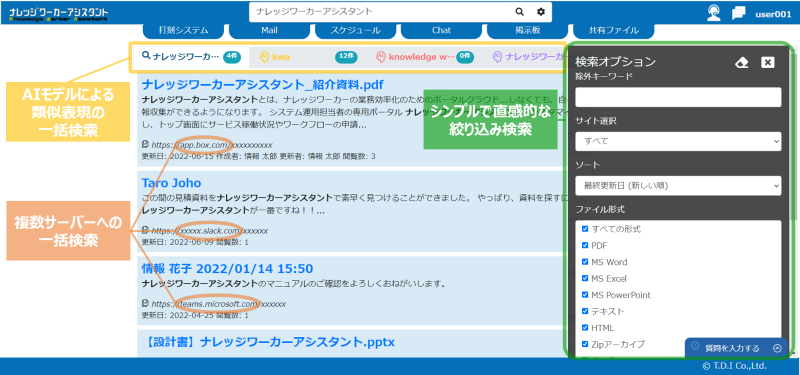This screenshot has width=800, height=375.
Task: Open ナレッジワーカーアシスタント_紹介資料.pdf result link
Action: click(263, 84)
